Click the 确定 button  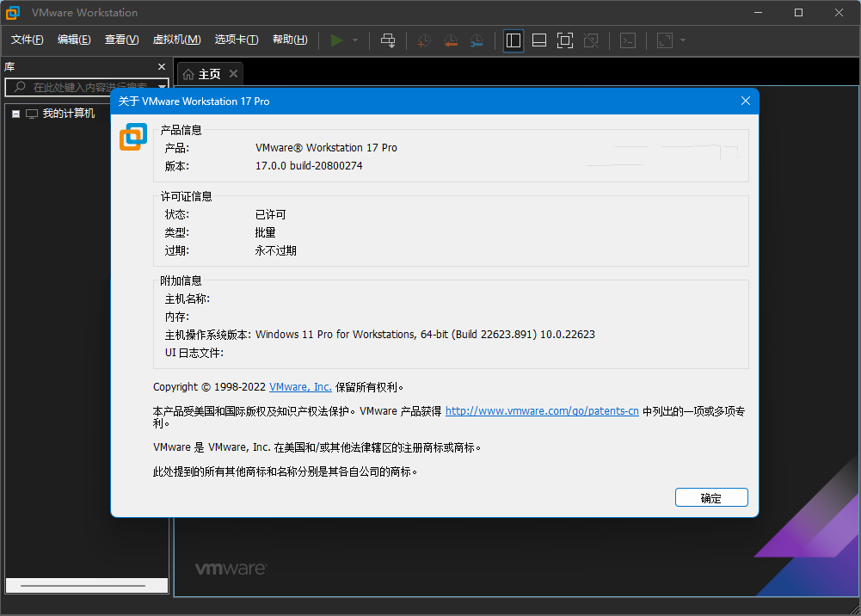711,497
